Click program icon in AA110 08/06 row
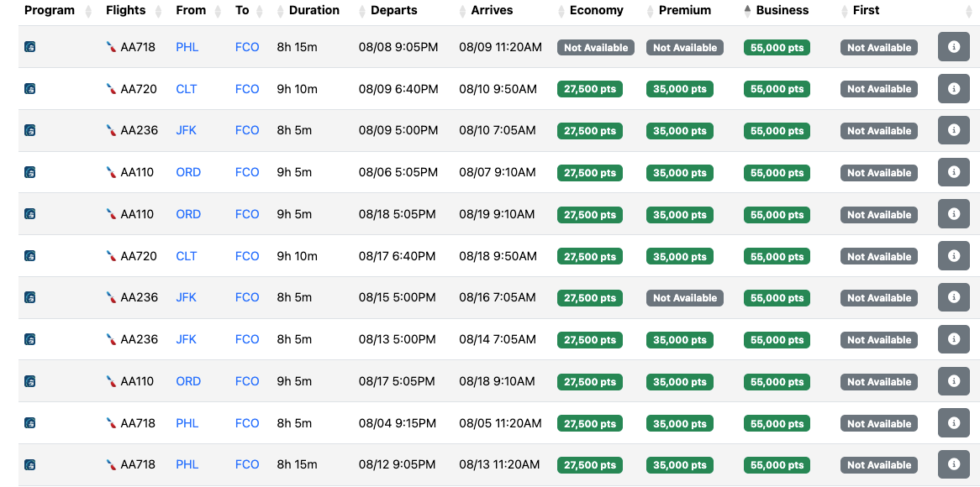 pyautogui.click(x=29, y=171)
